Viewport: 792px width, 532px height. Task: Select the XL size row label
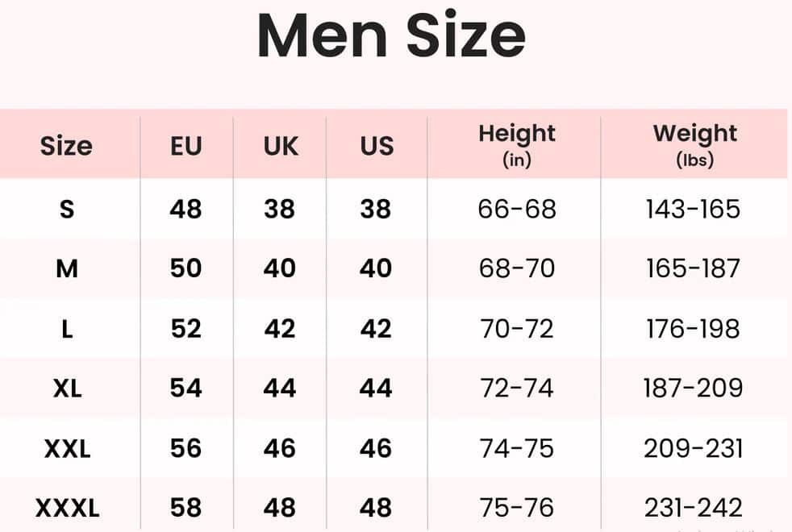click(x=67, y=389)
